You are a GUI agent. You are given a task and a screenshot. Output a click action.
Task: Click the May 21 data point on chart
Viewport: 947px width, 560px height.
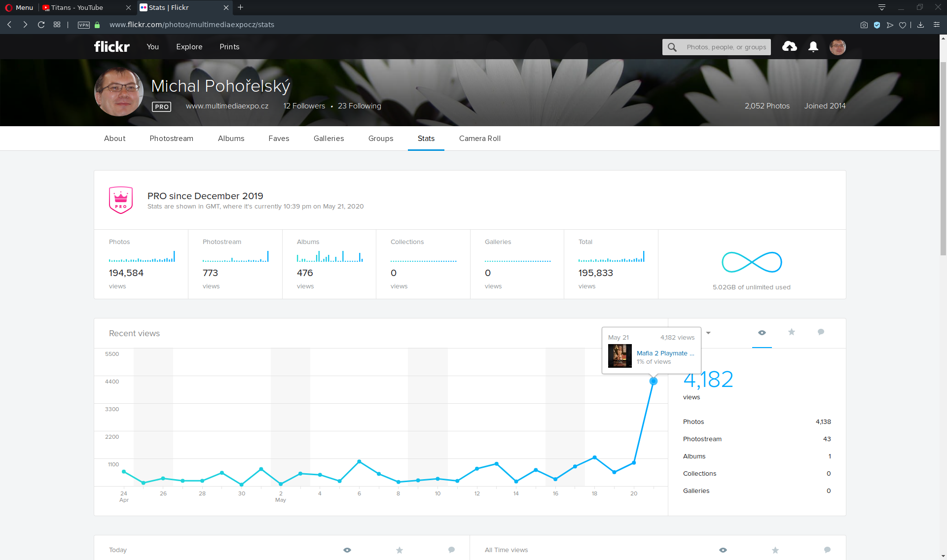pyautogui.click(x=654, y=381)
